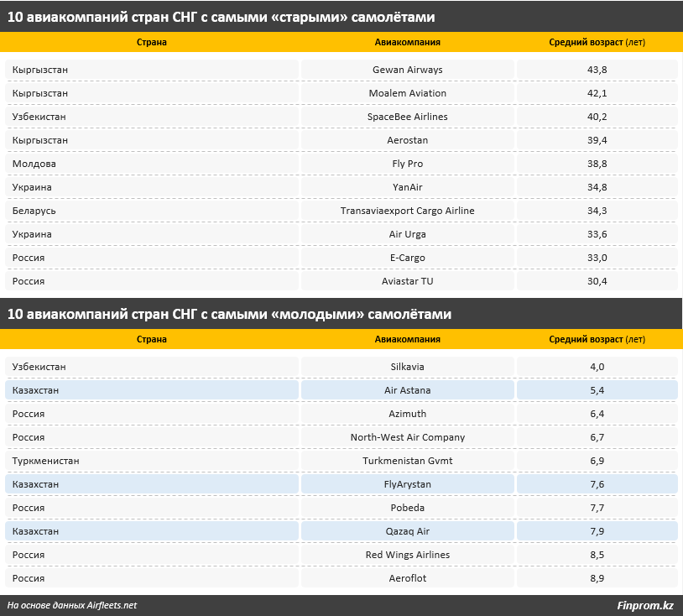Select the Qazaq Air highlighted cell
683x616 pixels.
407,531
